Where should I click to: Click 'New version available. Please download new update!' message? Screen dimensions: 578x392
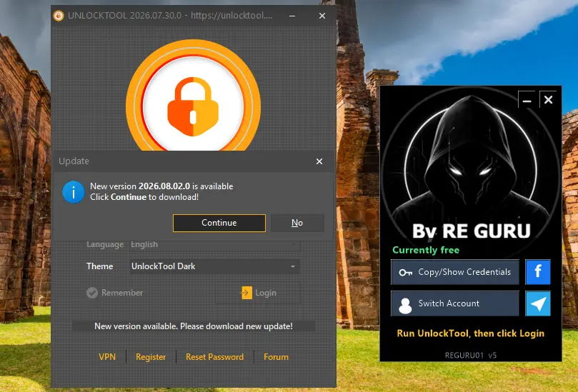click(x=194, y=326)
